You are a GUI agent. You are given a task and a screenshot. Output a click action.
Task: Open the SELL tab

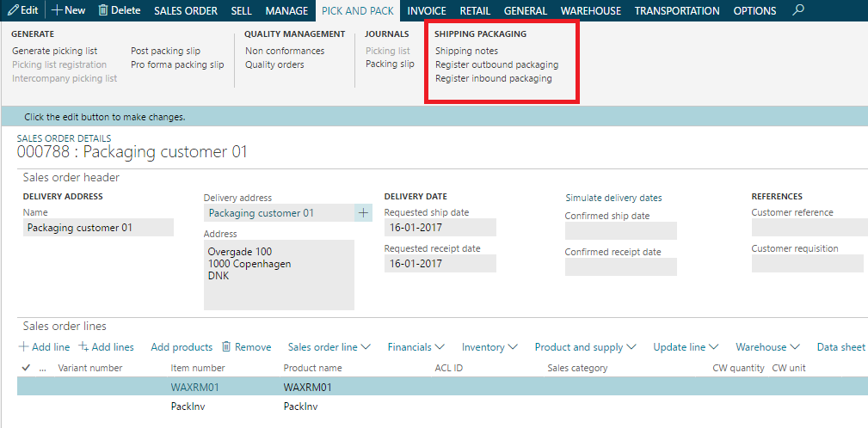[x=242, y=10]
